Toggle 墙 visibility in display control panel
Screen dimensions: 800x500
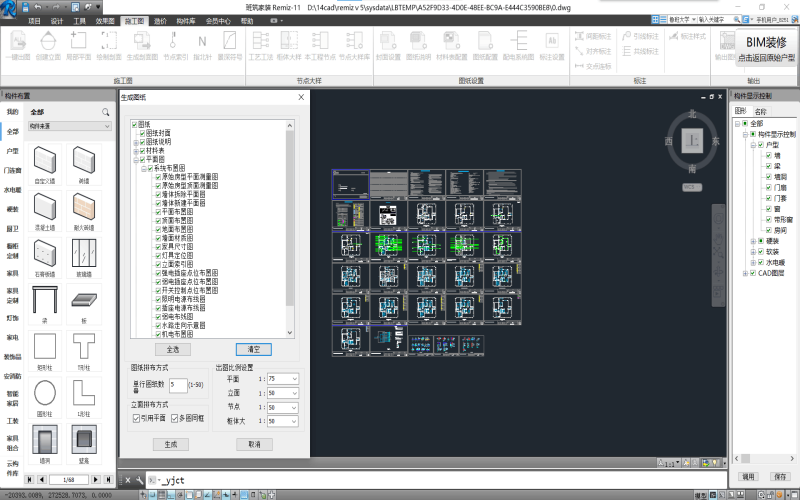click(769, 156)
